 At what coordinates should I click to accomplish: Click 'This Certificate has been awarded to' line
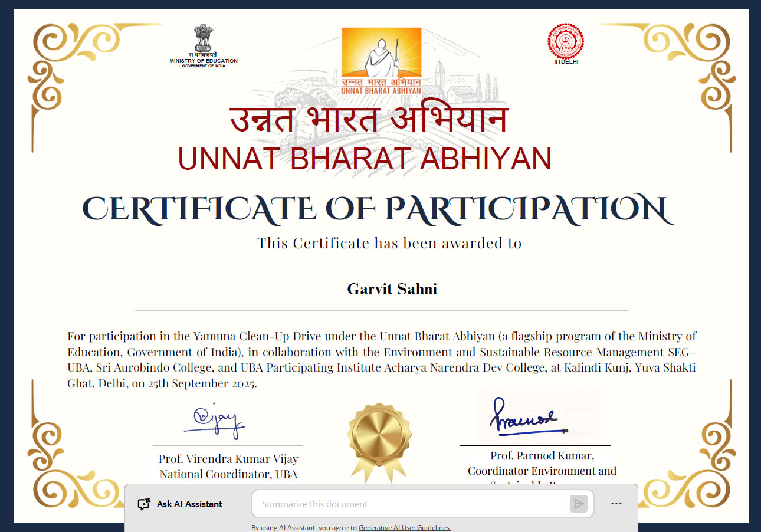click(389, 243)
